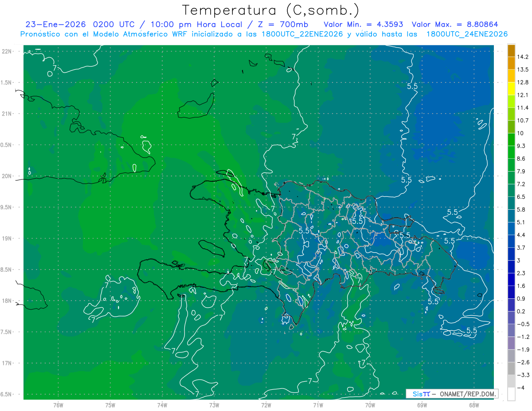Click the '9.5N' latitude axis label
The height and width of the screenshot is (411, 532).
pyautogui.click(x=6, y=207)
